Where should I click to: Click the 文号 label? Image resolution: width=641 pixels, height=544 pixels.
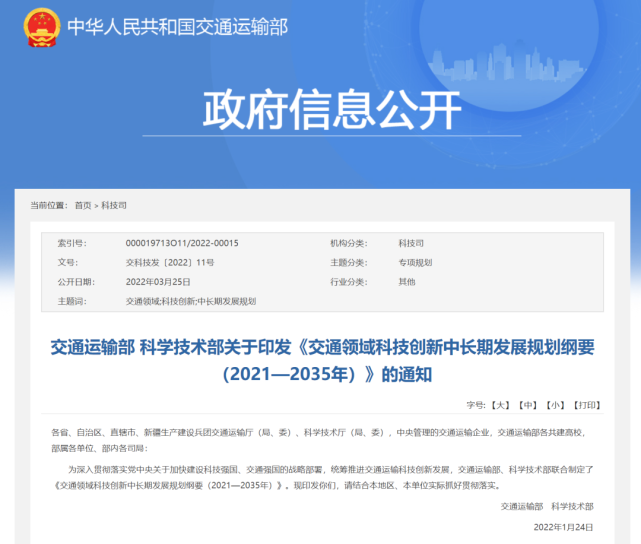(67, 262)
